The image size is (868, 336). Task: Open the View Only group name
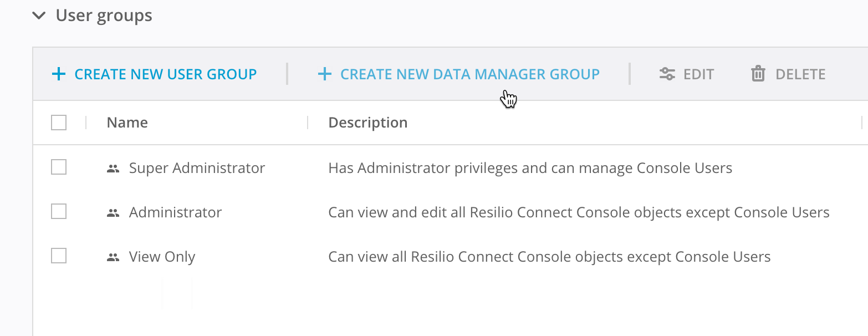point(162,257)
